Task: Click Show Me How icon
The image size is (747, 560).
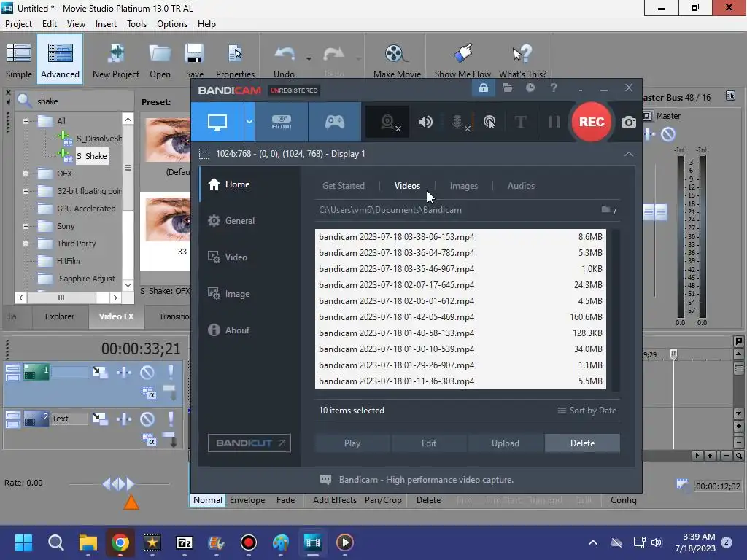Action: (x=462, y=60)
